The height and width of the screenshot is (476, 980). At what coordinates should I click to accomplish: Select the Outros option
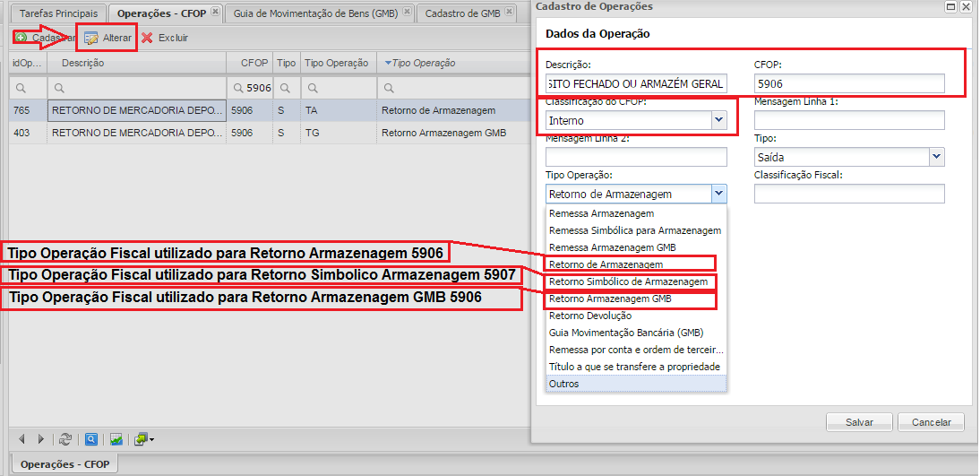click(x=636, y=384)
